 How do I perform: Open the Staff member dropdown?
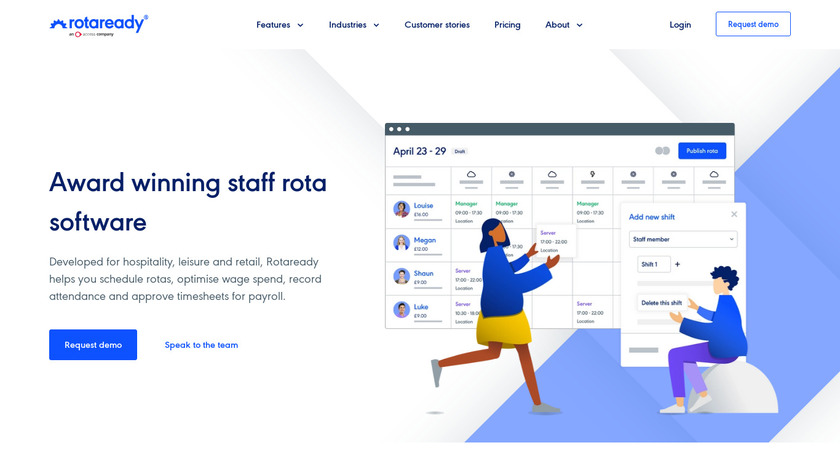pos(683,239)
